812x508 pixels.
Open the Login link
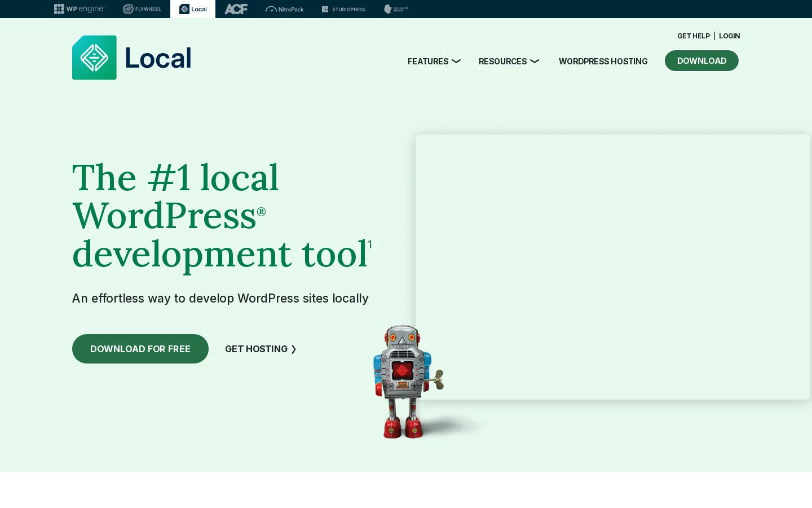point(729,36)
